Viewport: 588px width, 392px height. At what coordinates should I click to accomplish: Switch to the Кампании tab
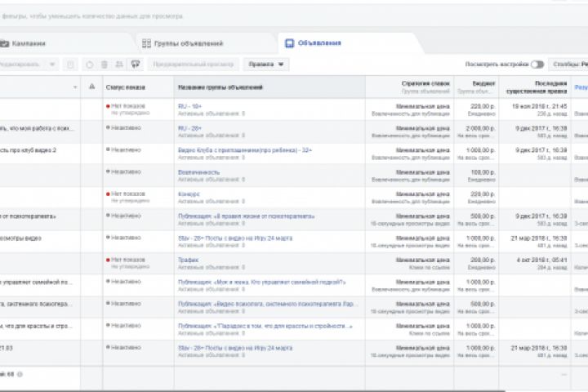click(x=24, y=43)
